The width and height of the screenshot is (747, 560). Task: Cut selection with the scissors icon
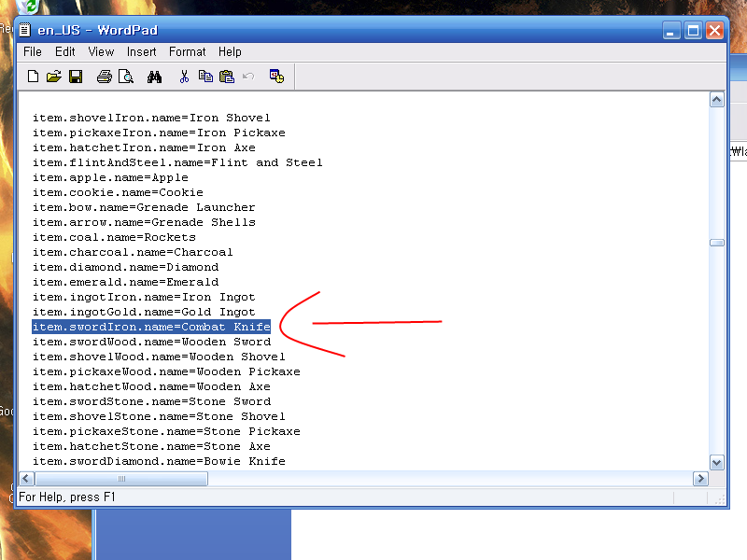point(184,77)
